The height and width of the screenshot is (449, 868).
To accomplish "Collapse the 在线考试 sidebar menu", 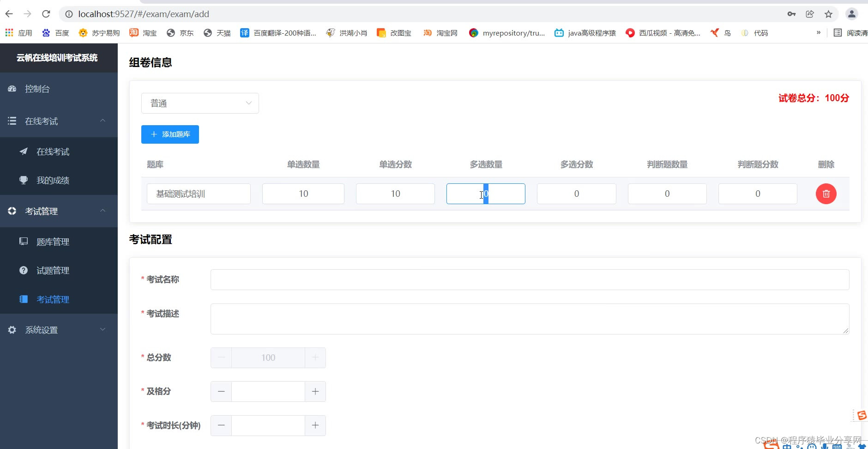I will 59,121.
